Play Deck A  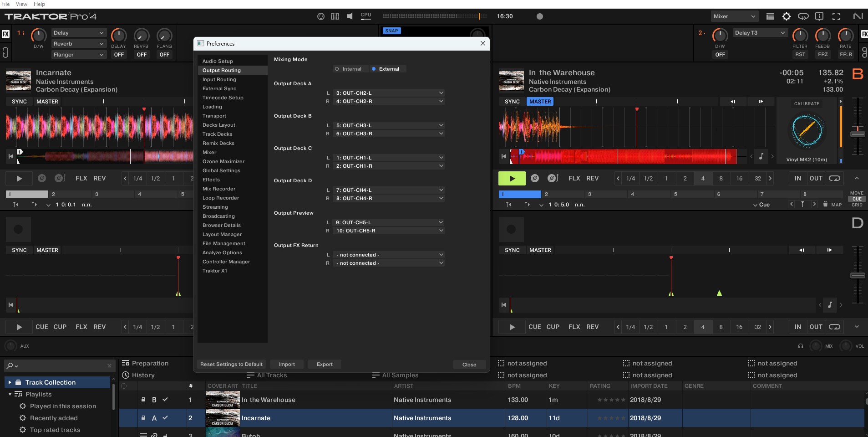(x=19, y=179)
